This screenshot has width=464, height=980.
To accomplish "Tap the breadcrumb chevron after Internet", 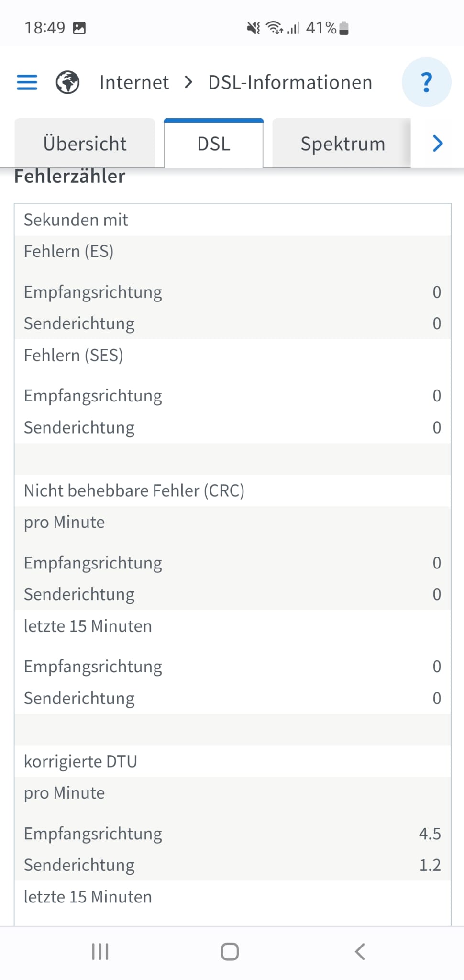I will coord(188,82).
